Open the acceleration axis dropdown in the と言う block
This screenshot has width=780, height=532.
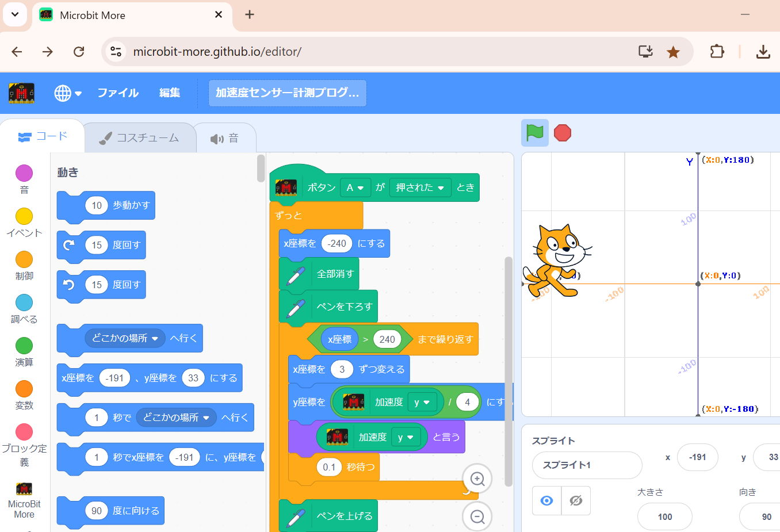coord(406,437)
